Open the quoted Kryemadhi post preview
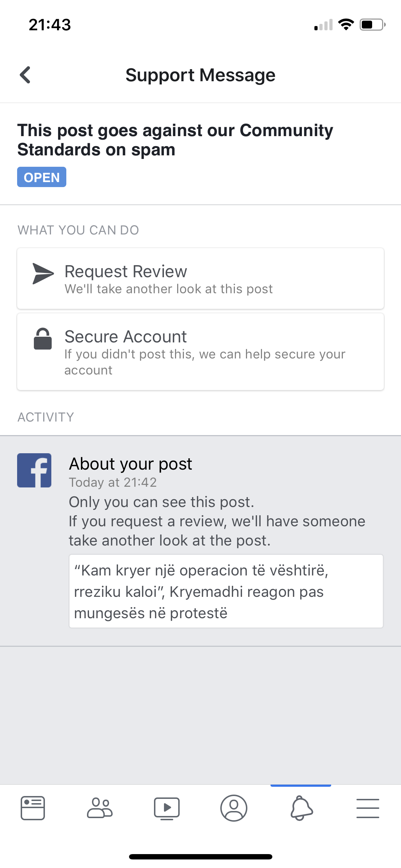The width and height of the screenshot is (401, 868). 226,591
